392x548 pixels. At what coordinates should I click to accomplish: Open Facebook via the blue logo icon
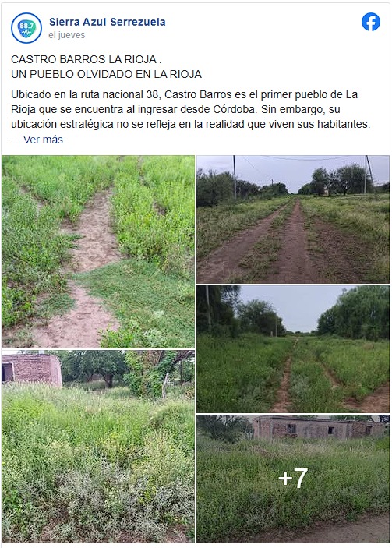click(371, 22)
